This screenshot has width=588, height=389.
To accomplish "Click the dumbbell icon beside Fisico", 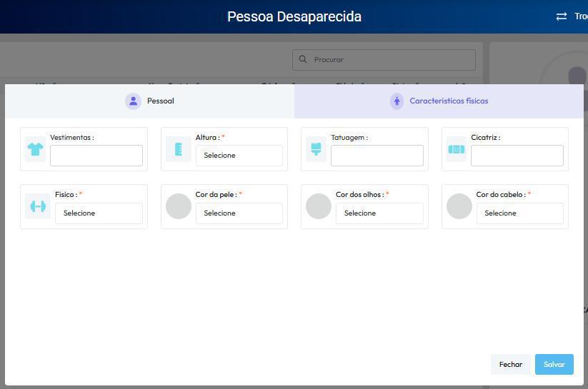I will pyautogui.click(x=38, y=206).
